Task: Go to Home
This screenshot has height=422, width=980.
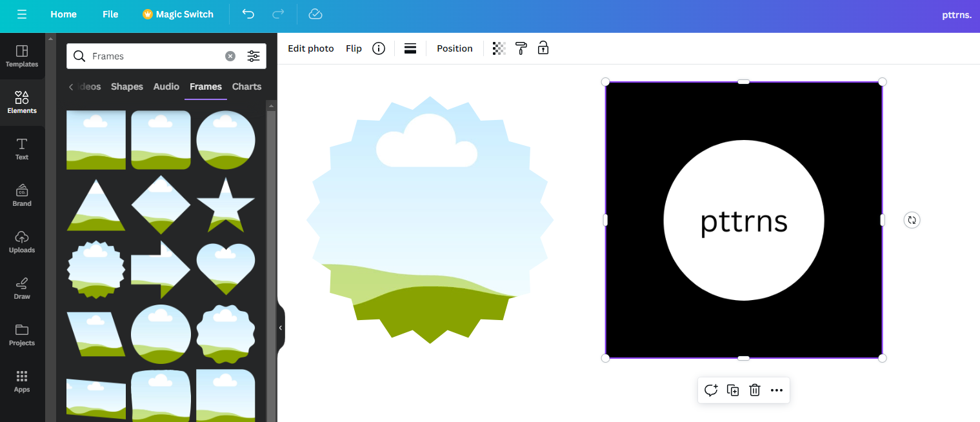Action: [63, 14]
